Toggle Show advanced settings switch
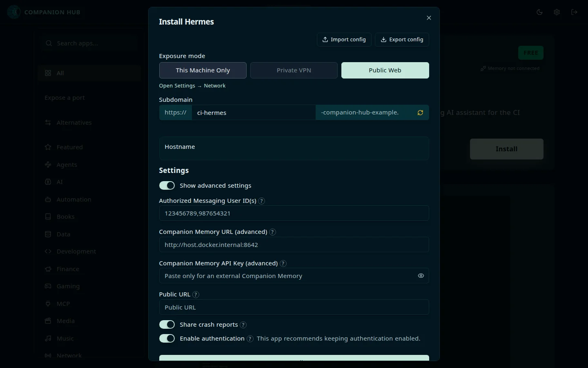 (167, 186)
